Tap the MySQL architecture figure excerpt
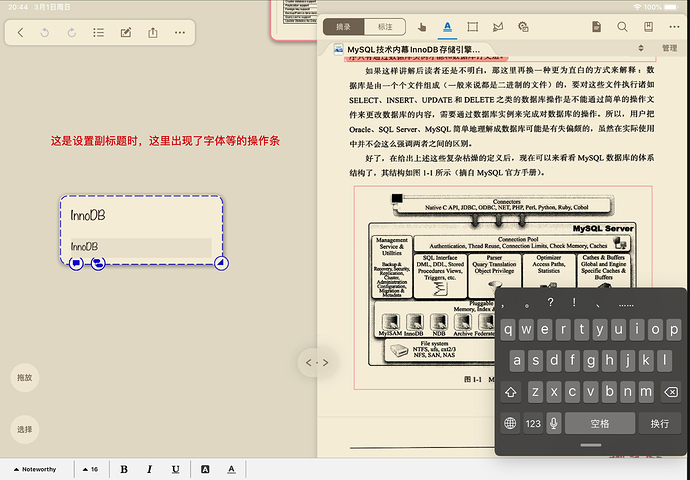The width and height of the screenshot is (690, 480). (503, 287)
